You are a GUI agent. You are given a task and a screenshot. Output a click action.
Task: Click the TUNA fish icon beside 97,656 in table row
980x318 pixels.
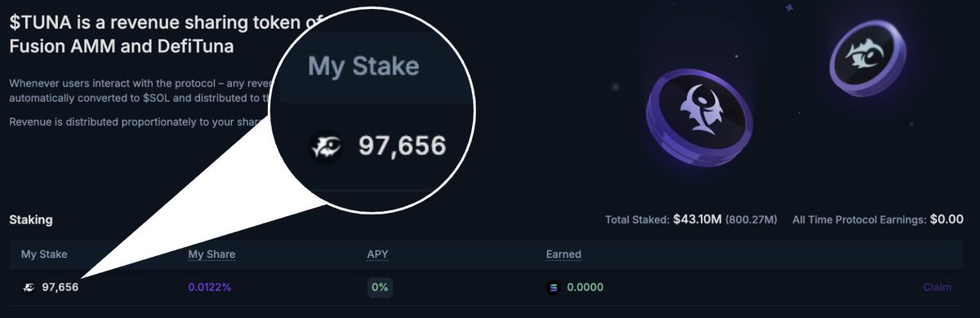[x=29, y=287]
